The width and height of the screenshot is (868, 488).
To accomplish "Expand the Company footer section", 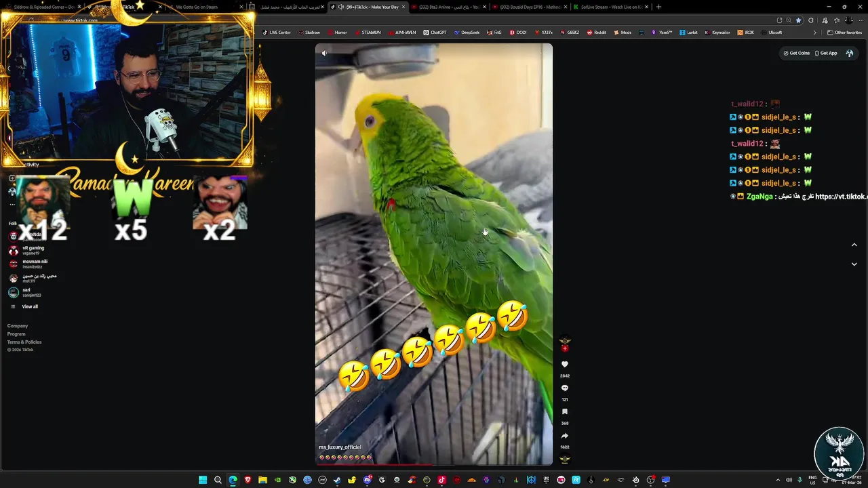I will point(18,326).
